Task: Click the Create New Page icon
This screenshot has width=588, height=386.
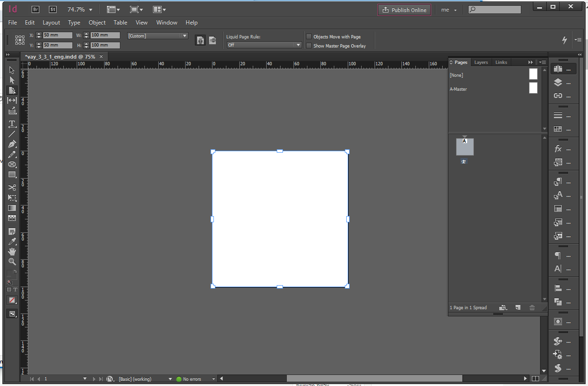Action: [518, 307]
